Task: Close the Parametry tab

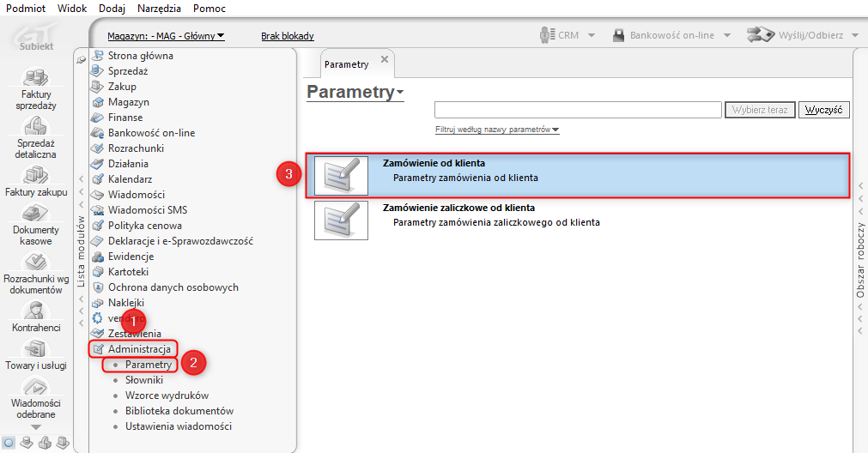Action: click(x=385, y=59)
